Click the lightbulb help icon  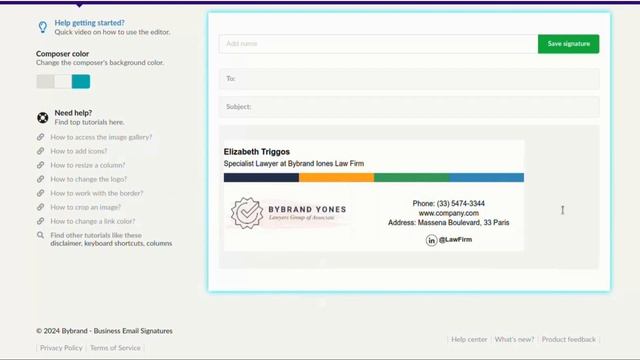pyautogui.click(x=43, y=27)
